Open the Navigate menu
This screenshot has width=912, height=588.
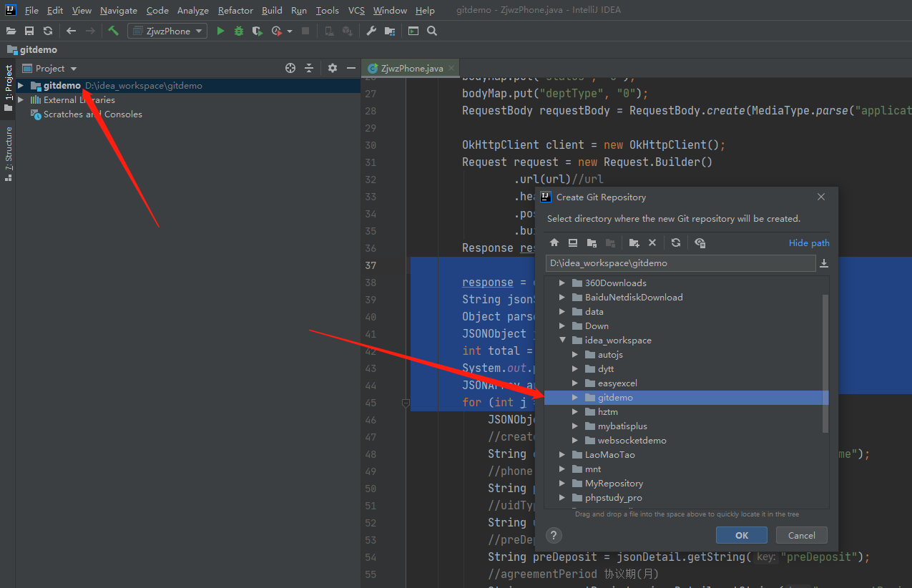tap(119, 10)
